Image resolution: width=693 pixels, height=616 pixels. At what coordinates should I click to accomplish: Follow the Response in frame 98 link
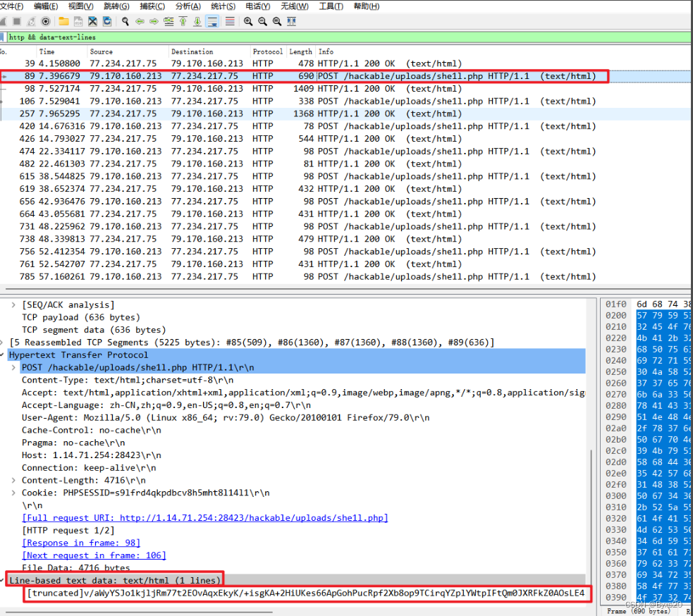tap(80, 542)
